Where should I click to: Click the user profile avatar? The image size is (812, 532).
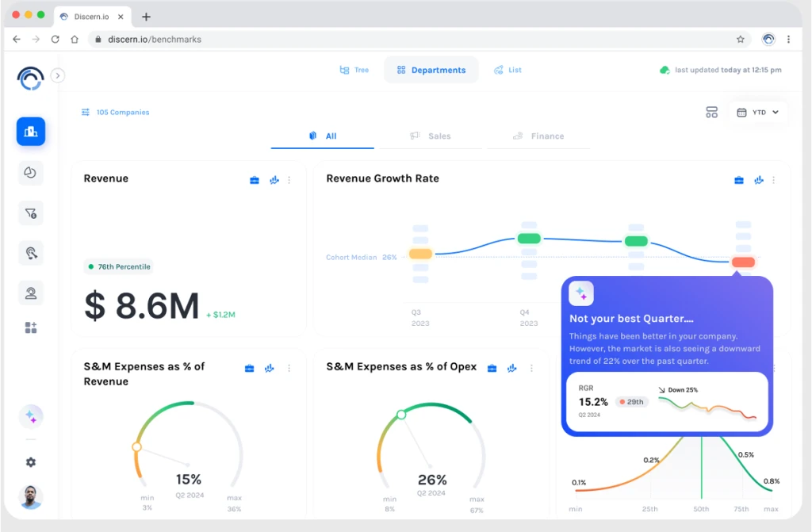[x=31, y=497]
